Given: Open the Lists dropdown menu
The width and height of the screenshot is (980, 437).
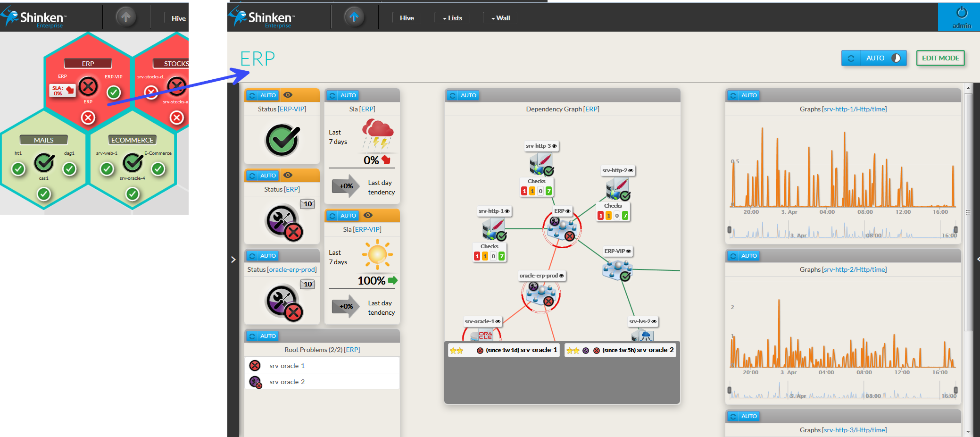Looking at the screenshot, I should click(452, 18).
